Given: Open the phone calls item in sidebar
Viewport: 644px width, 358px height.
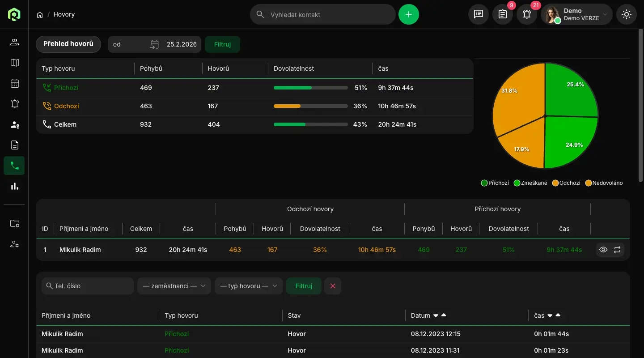Looking at the screenshot, I should pos(15,166).
